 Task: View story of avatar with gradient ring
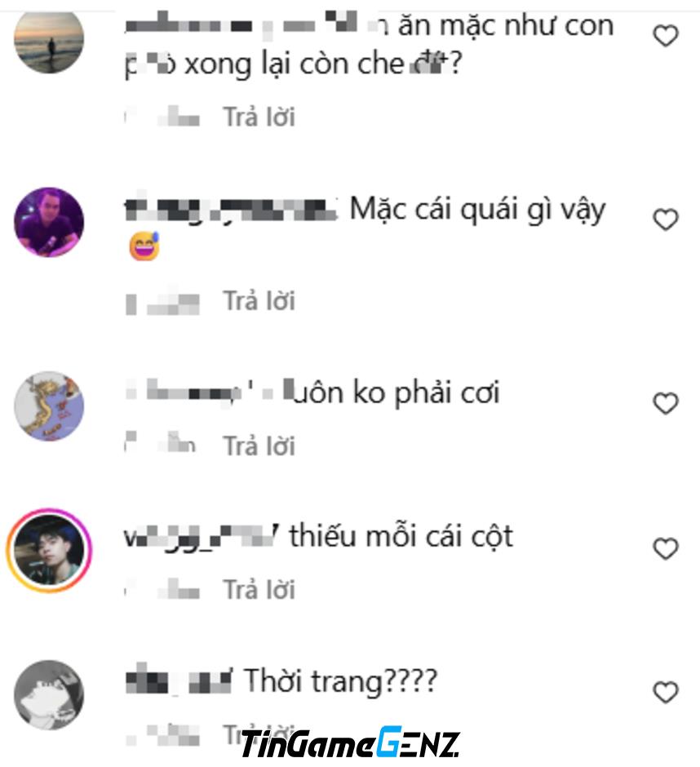tap(49, 550)
